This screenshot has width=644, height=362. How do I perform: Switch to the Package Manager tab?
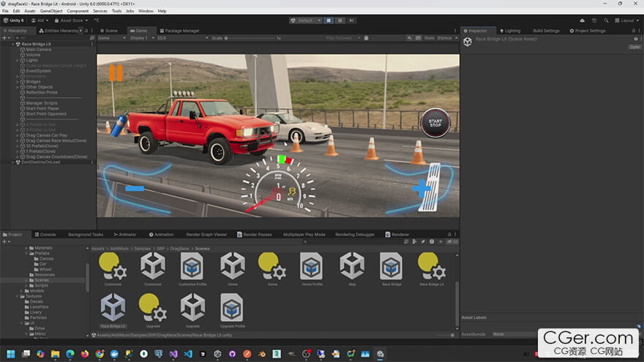click(179, 31)
